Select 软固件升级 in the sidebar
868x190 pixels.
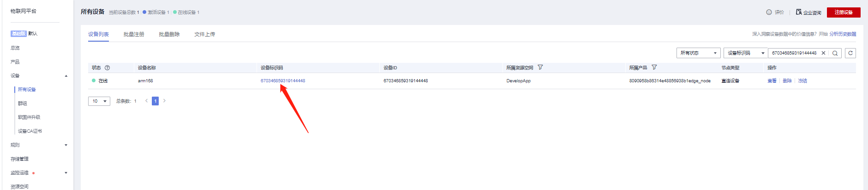click(29, 117)
